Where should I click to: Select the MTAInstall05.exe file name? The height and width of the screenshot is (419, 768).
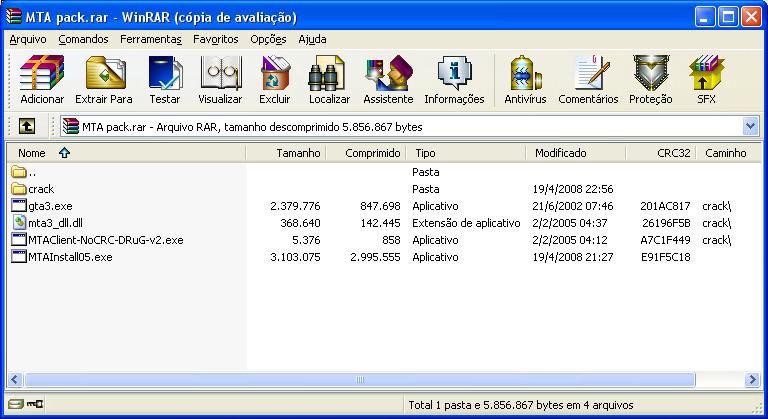(70, 257)
